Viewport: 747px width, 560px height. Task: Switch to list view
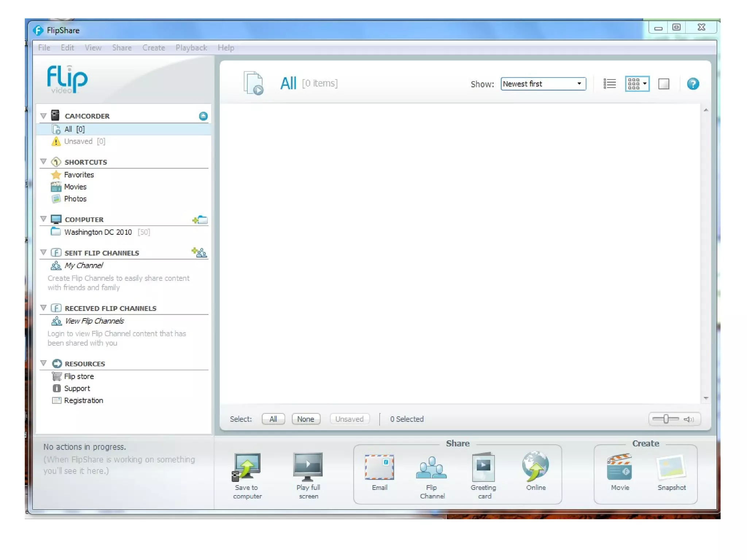click(609, 84)
